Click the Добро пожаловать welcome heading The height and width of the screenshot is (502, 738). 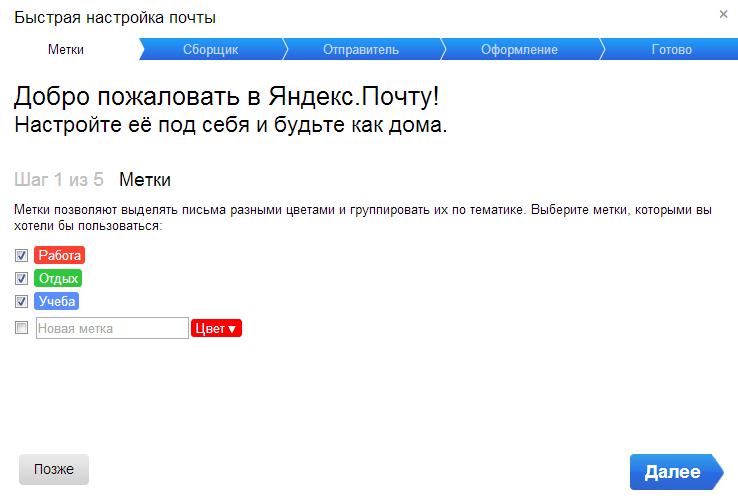pyautogui.click(x=226, y=98)
